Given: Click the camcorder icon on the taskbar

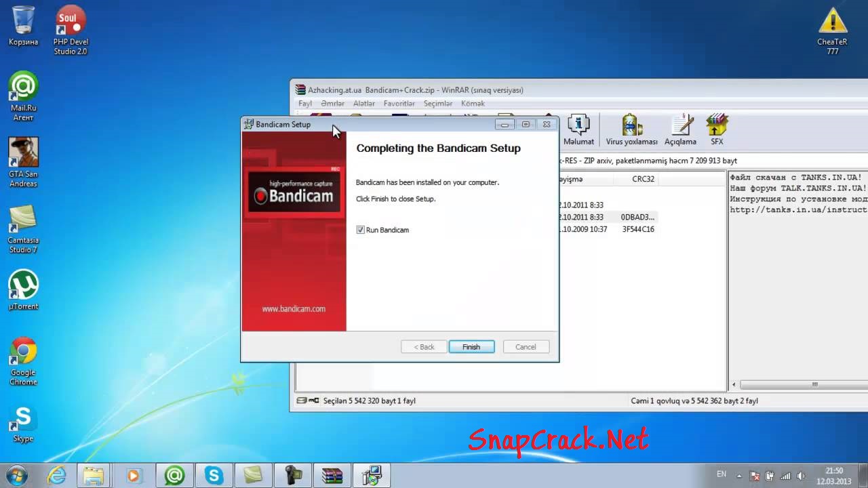Looking at the screenshot, I should [x=292, y=475].
